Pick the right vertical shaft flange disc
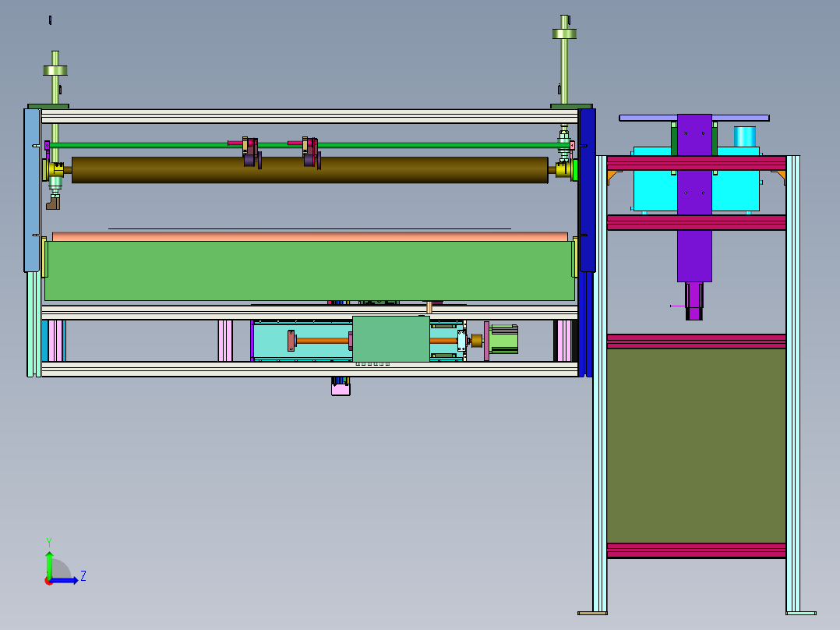This screenshot has width=840, height=630. tap(564, 34)
